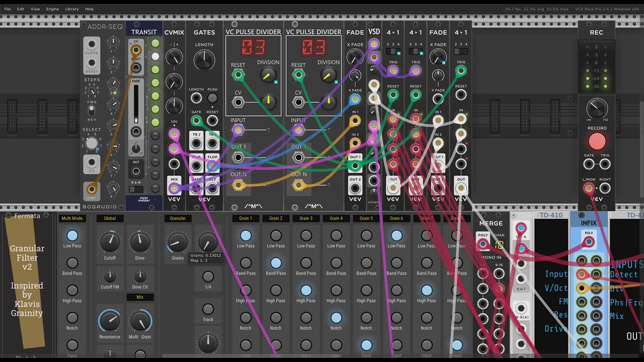Click the L/MON input jack on REC module
Screen dimensions: 644x362
[589, 189]
